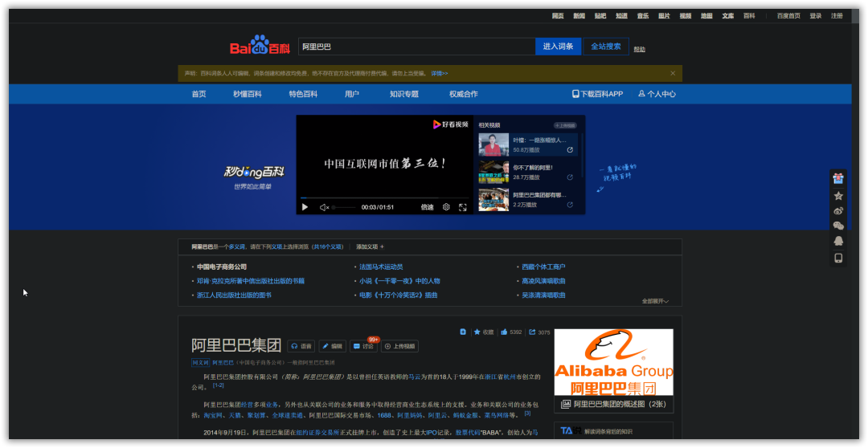Click the Baidu Baike logo
This screenshot has height=448, width=868.
(260, 45)
